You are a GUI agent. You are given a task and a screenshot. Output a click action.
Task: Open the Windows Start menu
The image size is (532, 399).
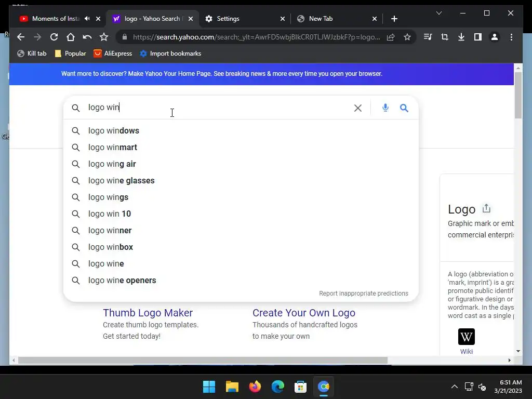pyautogui.click(x=209, y=387)
